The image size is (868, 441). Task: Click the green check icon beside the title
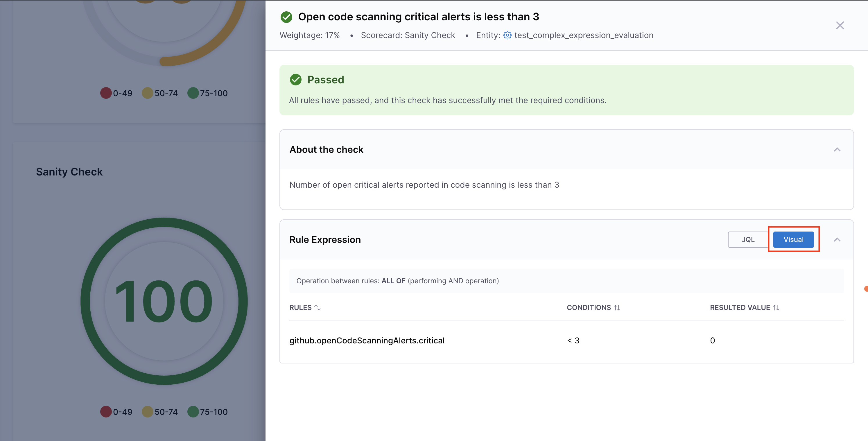click(286, 17)
